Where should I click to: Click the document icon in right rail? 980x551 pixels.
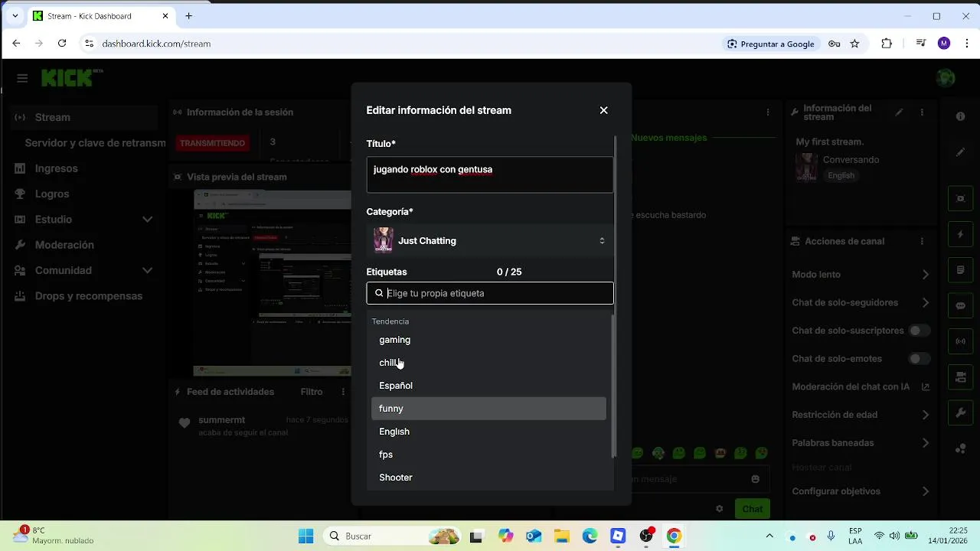960,270
